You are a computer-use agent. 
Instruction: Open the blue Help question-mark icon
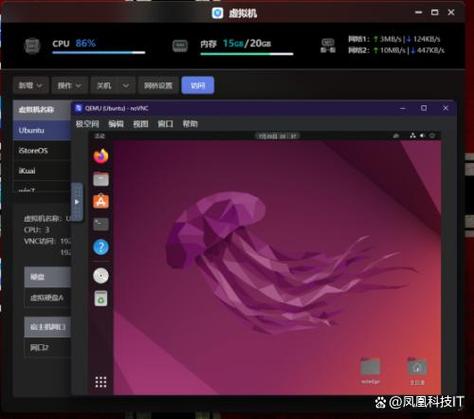point(101,247)
